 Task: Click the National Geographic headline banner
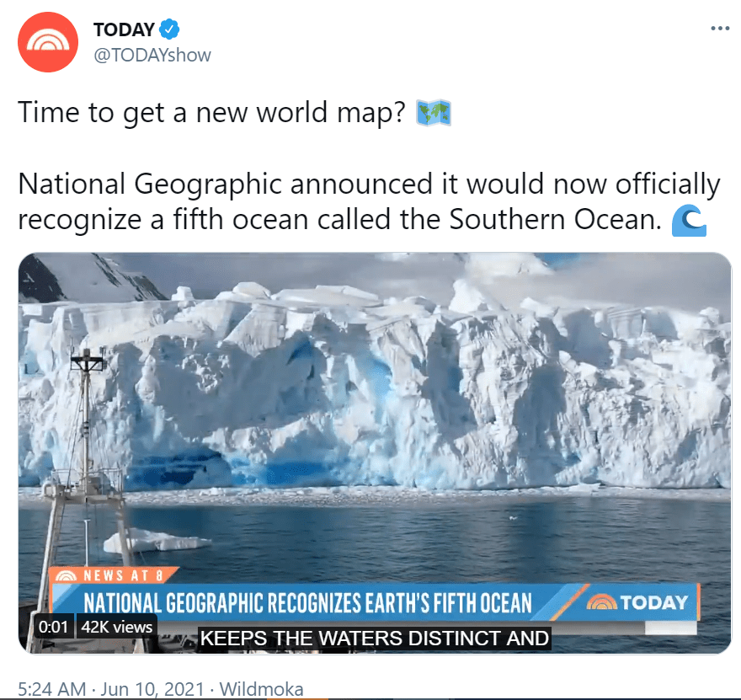tap(307, 602)
